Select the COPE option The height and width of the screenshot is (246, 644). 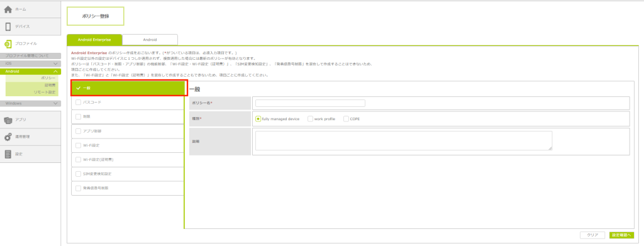point(346,119)
